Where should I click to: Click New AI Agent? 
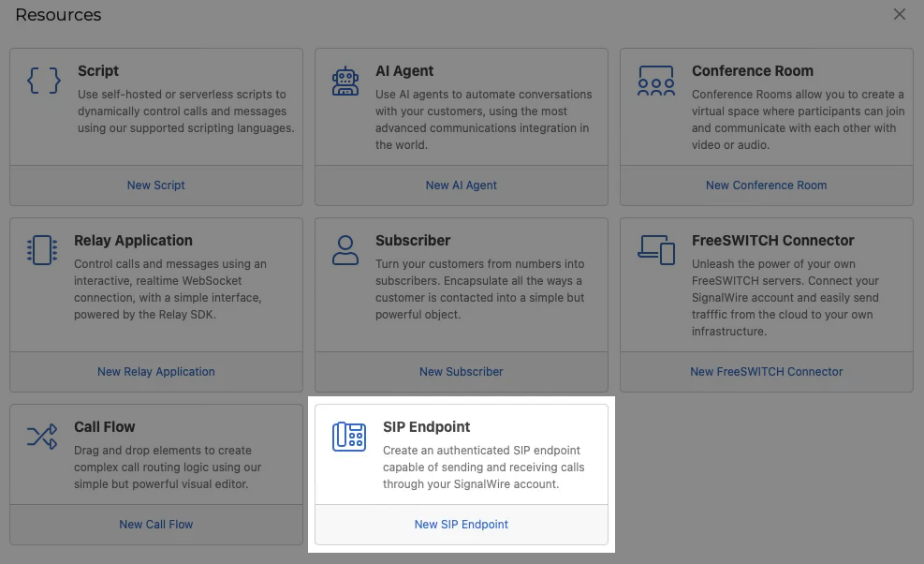pyautogui.click(x=461, y=185)
